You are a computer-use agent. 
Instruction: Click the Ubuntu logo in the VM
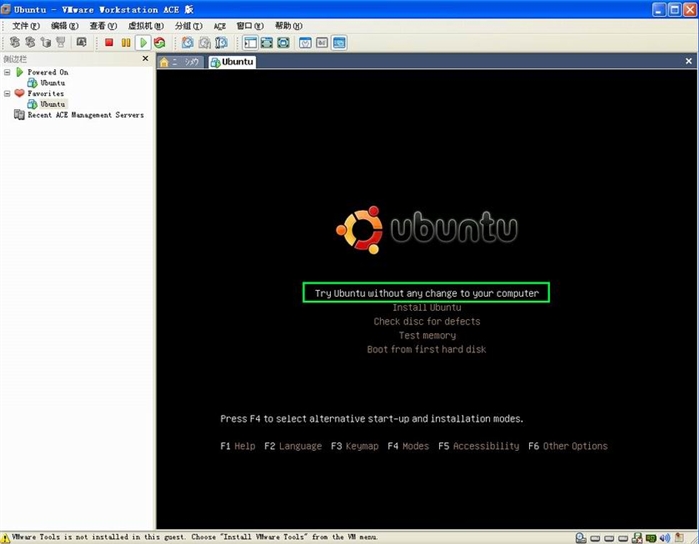coord(427,230)
